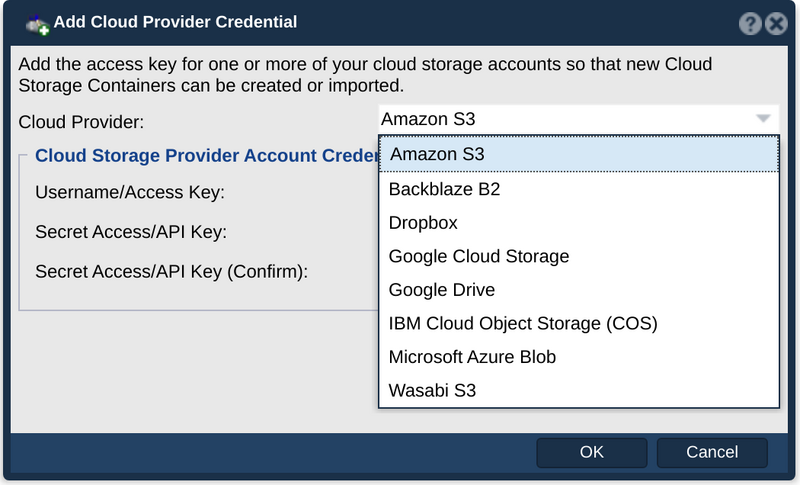Choose Wasabi S3 provider
800x485 pixels.
pos(579,391)
